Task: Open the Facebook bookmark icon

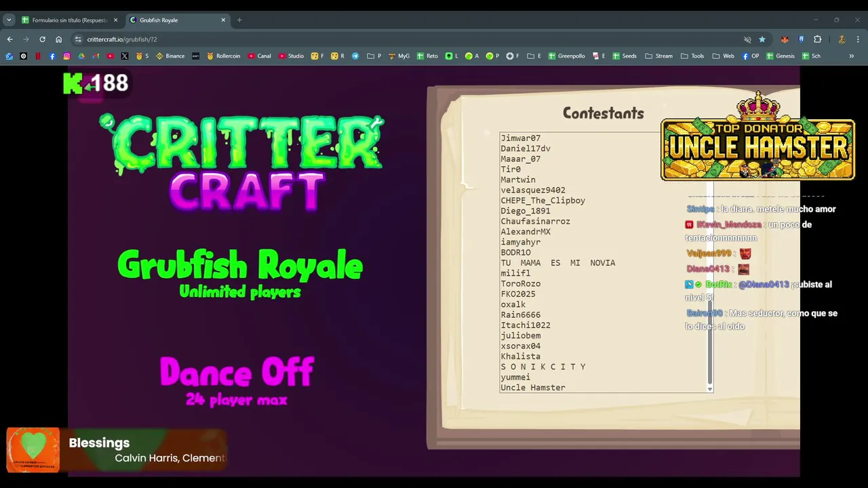Action: click(x=52, y=56)
